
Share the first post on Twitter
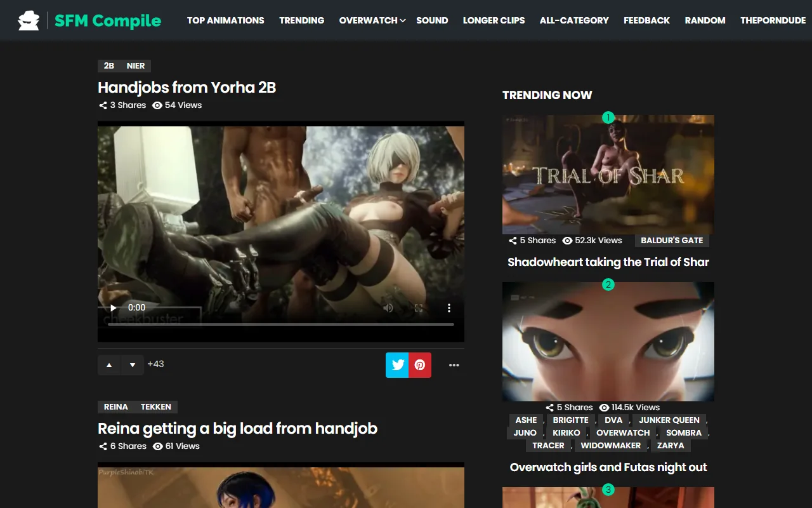[397, 365]
